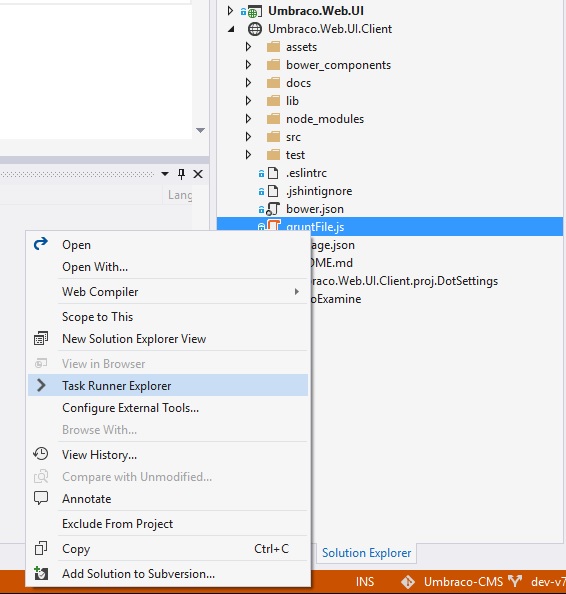
Task: Click the Umbraco-CMS repository in status bar
Action: 463,581
